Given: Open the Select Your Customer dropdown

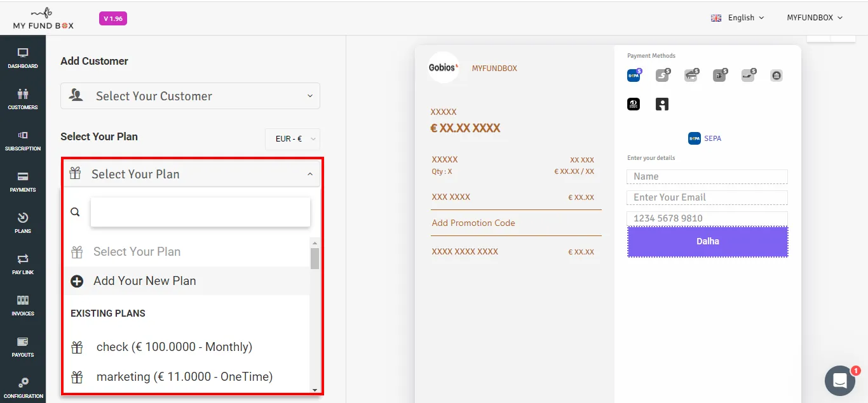Looking at the screenshot, I should pyautogui.click(x=190, y=96).
